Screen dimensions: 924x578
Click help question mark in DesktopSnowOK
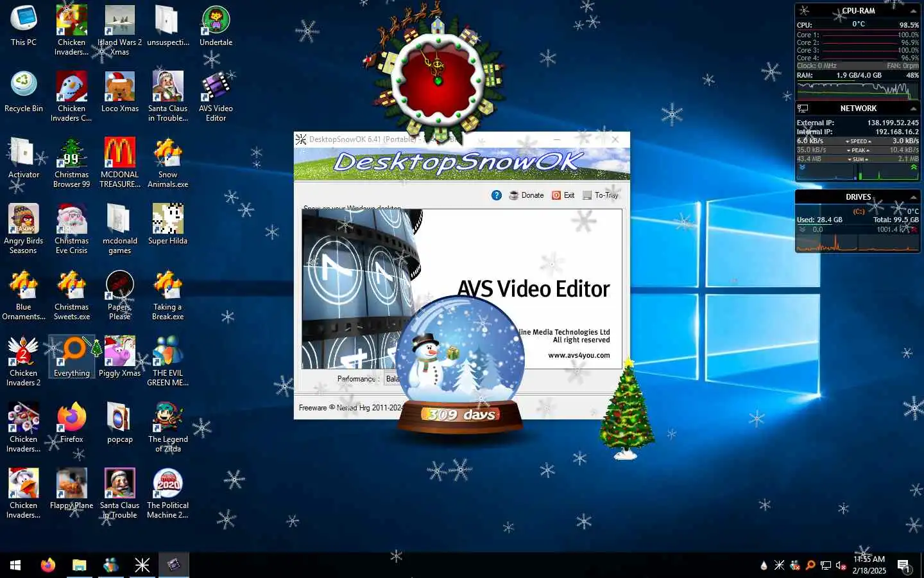pos(496,195)
